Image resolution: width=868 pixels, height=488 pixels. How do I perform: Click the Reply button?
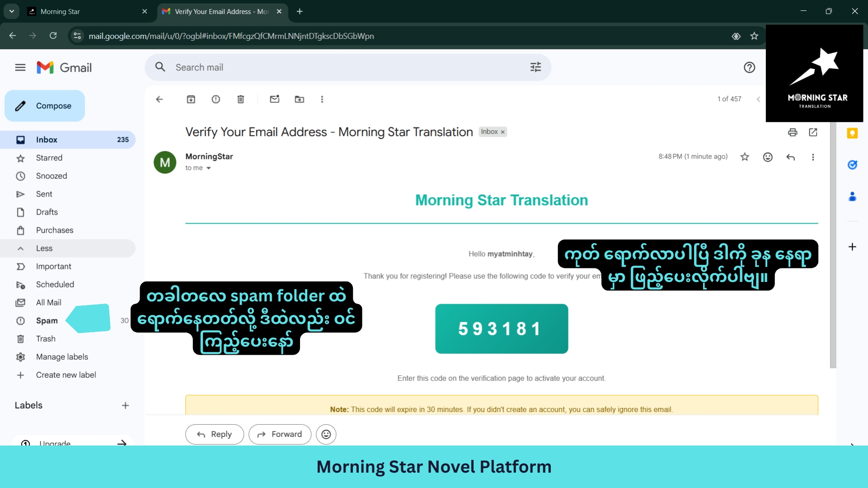pyautogui.click(x=215, y=434)
